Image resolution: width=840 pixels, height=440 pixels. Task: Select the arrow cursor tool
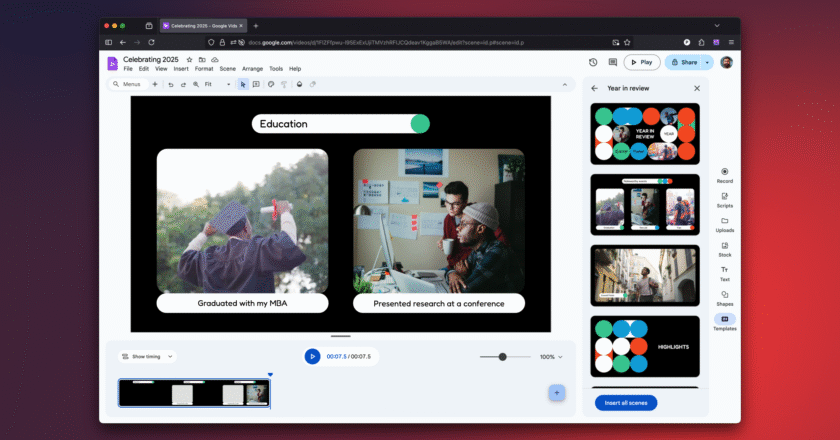pyautogui.click(x=242, y=85)
